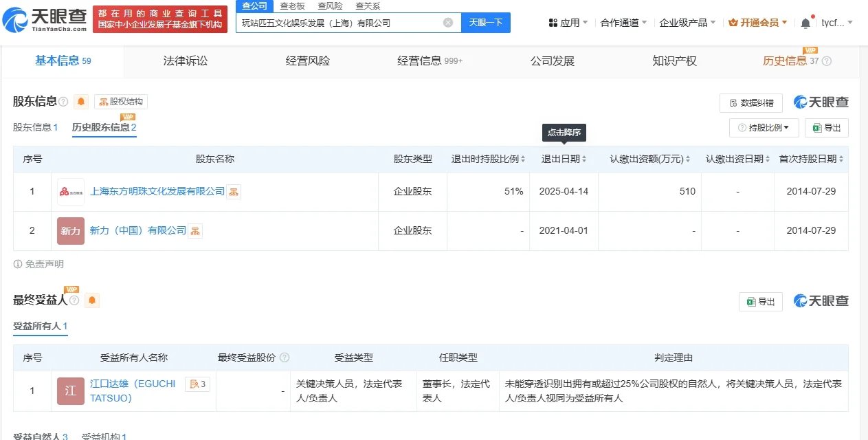Click the orange bell beside 股东信息

81,102
